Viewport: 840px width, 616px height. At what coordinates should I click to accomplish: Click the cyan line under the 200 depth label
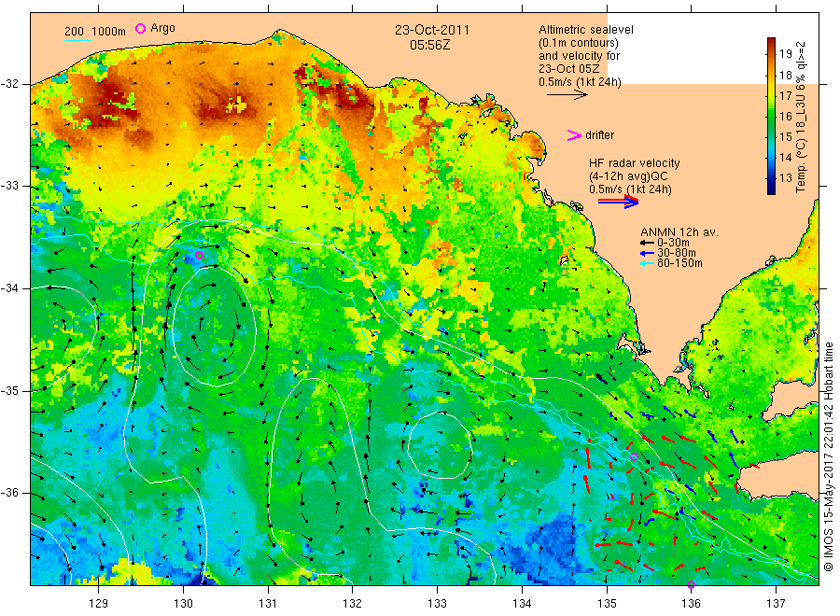tap(77, 39)
